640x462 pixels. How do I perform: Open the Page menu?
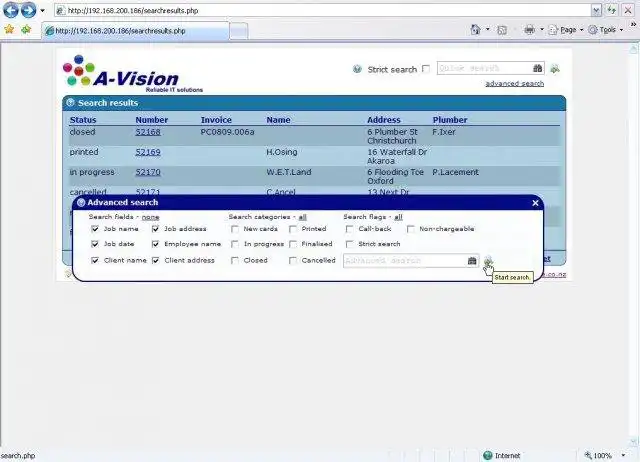click(566, 30)
